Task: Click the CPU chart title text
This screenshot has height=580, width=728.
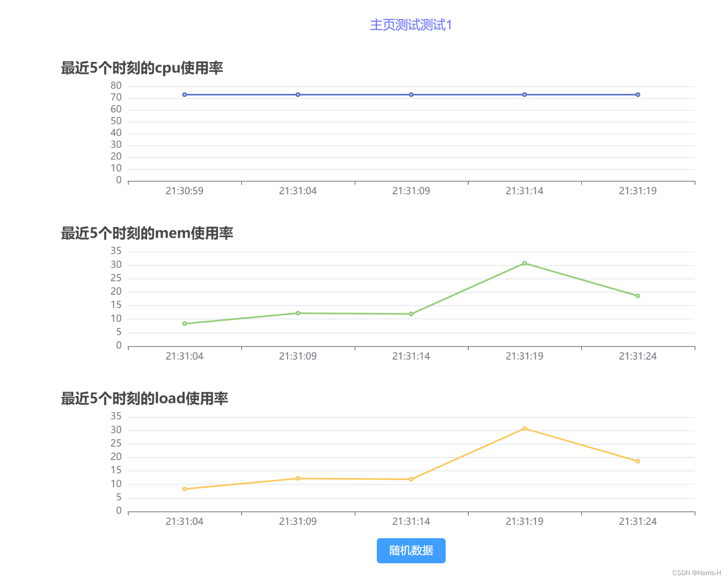Action: [142, 68]
